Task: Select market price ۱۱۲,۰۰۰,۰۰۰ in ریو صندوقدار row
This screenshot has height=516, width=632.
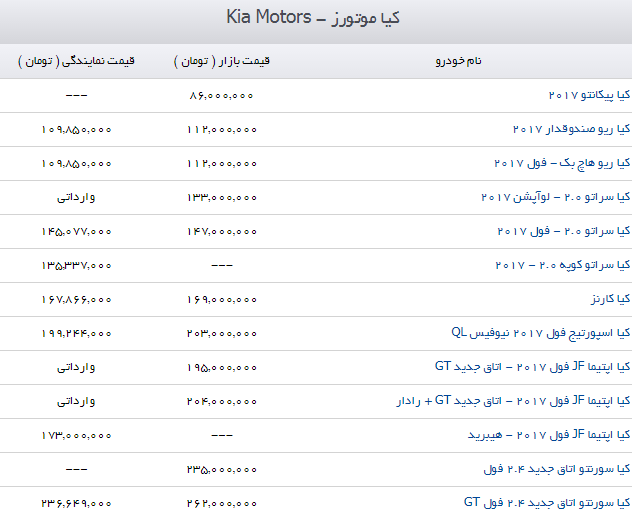Action: (221, 129)
